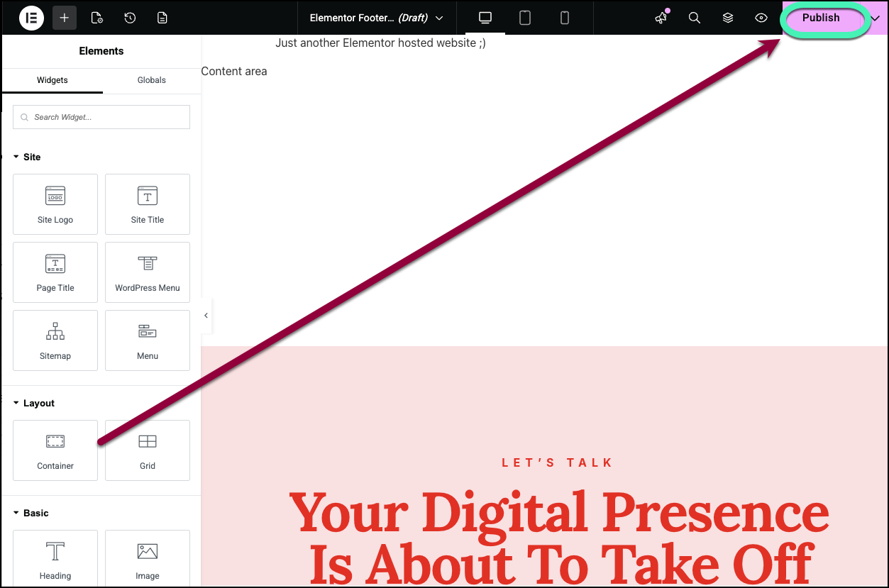The height and width of the screenshot is (588, 889).
Task: Open the Elementor logo menu
Action: point(31,18)
